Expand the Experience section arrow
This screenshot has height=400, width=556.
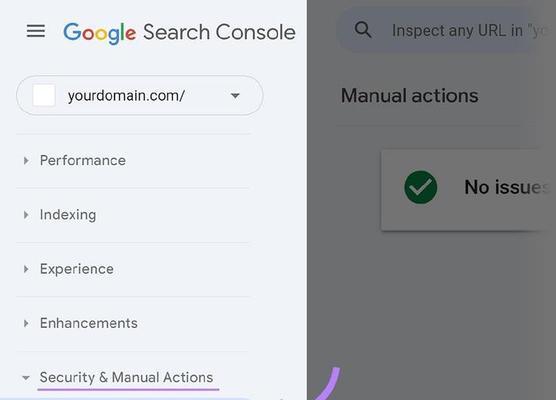26,269
